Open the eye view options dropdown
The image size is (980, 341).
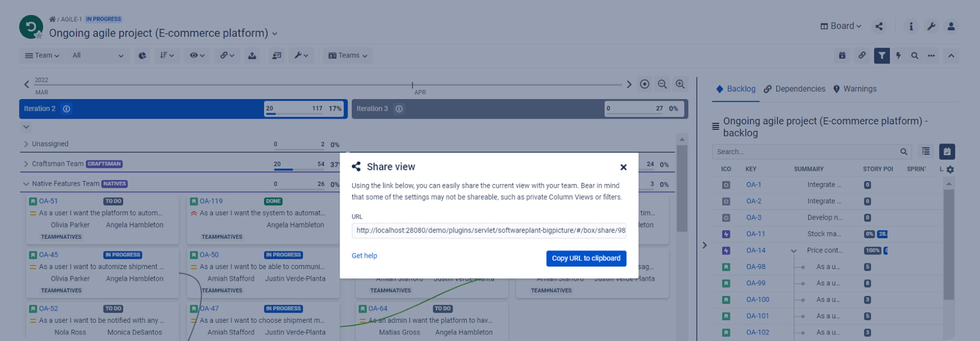coord(197,55)
